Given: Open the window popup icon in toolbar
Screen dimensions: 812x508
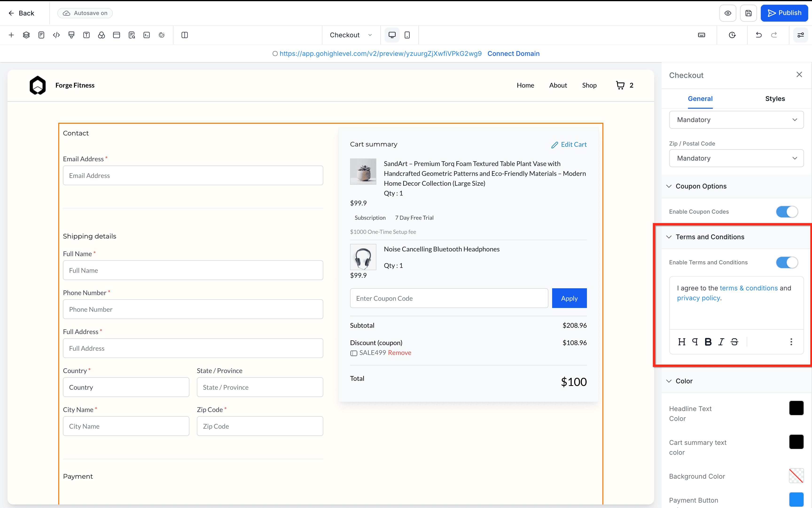Looking at the screenshot, I should [x=117, y=35].
